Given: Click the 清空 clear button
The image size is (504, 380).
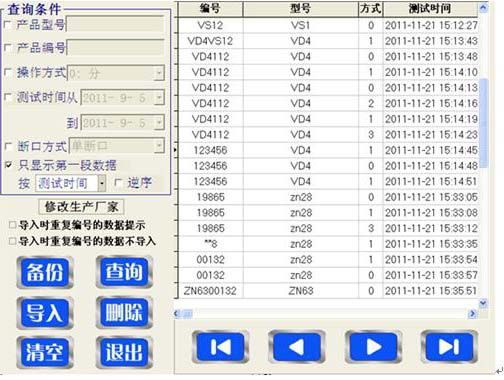Looking at the screenshot, I should (x=45, y=352).
